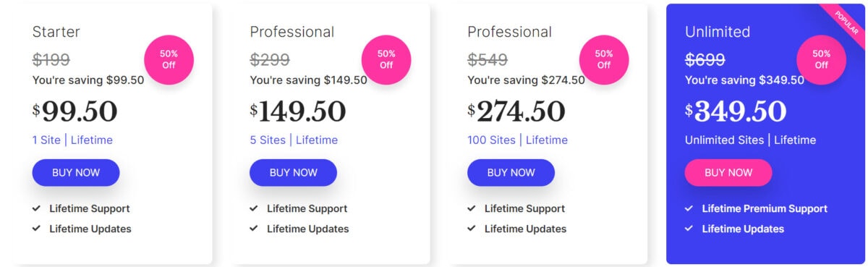Screen dimensions: 868x267
Task: Click the 50% Off badge on Unlimited plan
Action: point(821,59)
